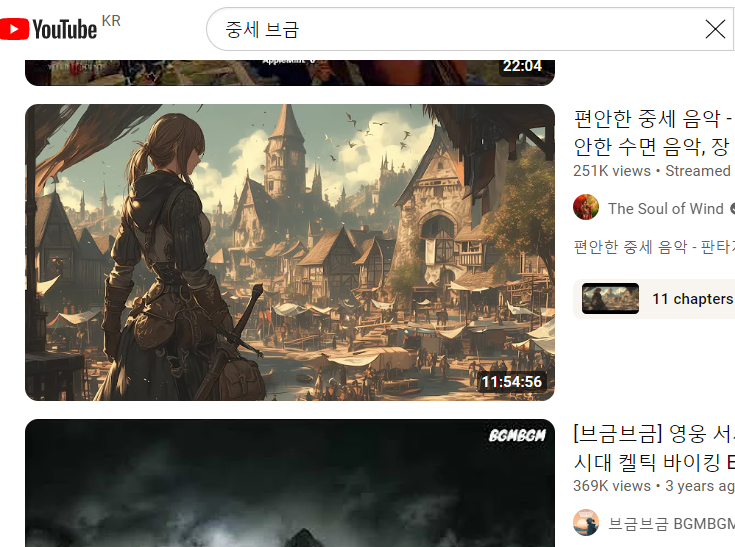Open the 브금브금 BGMBGM channel avatar
The height and width of the screenshot is (547, 735).
(x=586, y=523)
